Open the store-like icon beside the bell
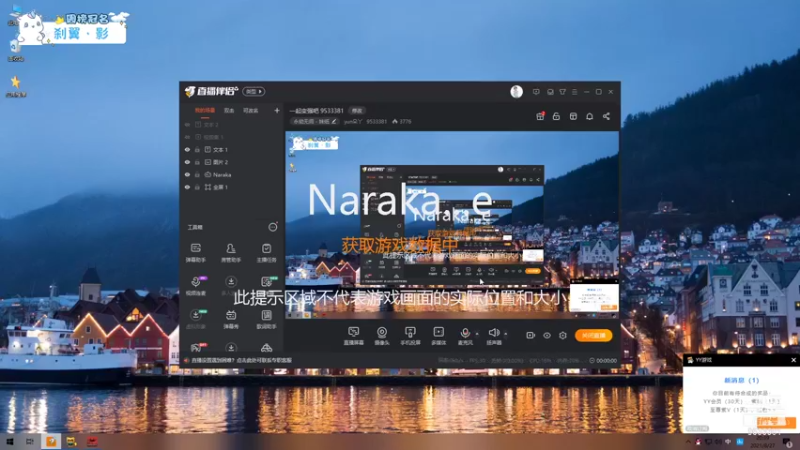Screen dimensions: 800x450 [573, 116]
